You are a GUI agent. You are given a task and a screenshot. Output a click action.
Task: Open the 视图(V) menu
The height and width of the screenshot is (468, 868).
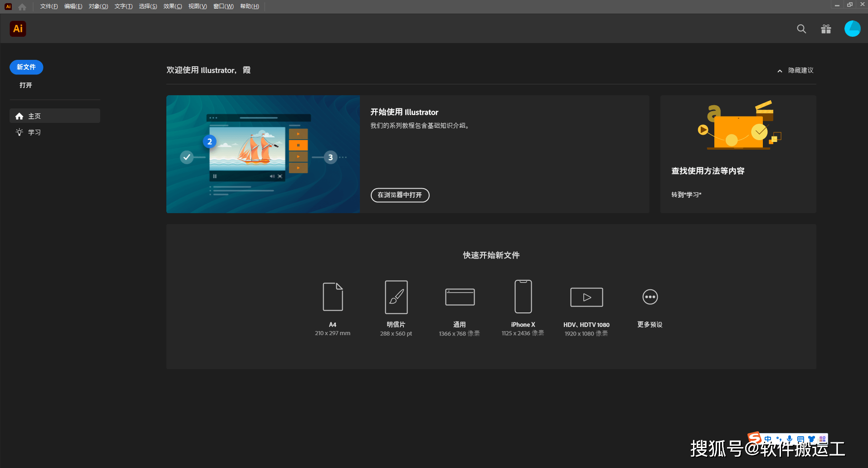tap(198, 6)
